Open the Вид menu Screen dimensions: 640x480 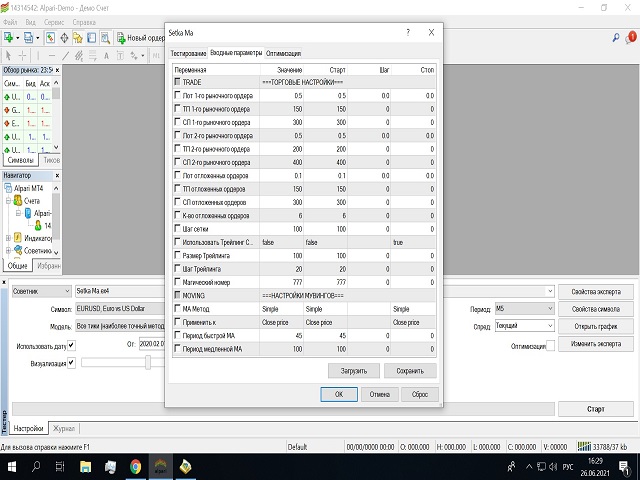tap(31, 22)
